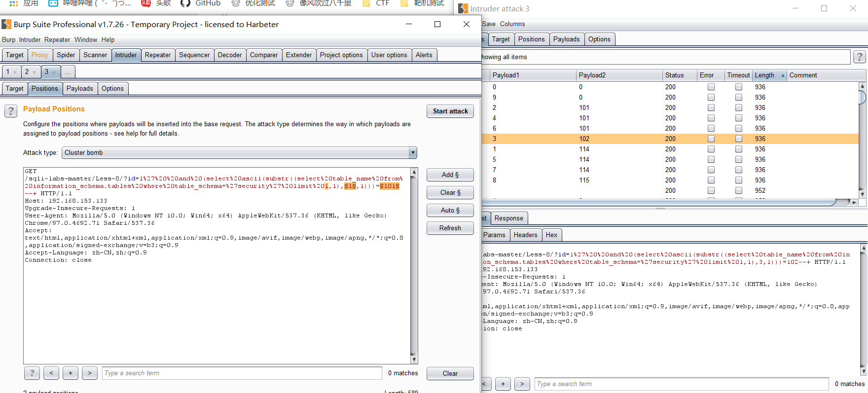Open GitHub bookmark in browser bar
This screenshot has width=868, height=393.
[201, 3]
